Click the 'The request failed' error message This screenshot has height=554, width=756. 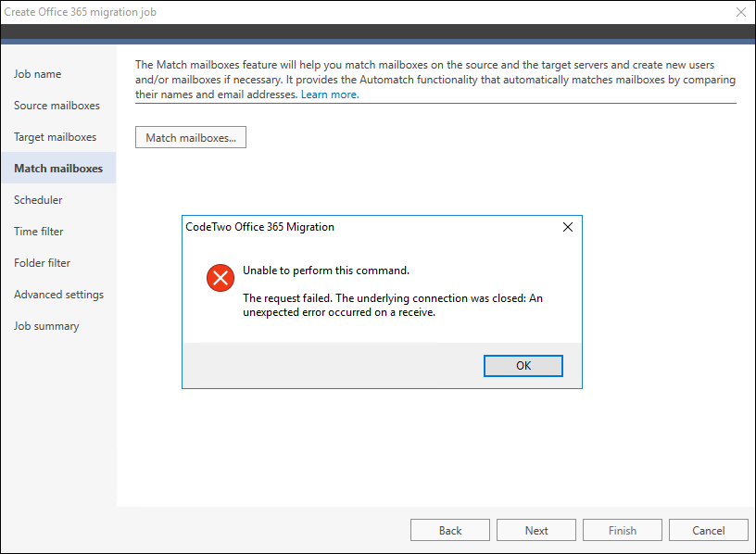coord(393,305)
